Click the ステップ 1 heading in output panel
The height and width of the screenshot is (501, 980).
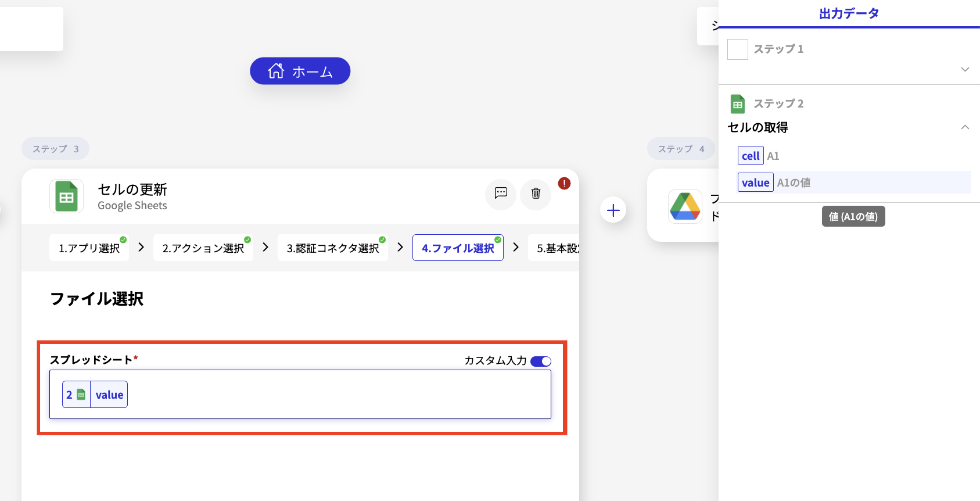click(x=778, y=49)
